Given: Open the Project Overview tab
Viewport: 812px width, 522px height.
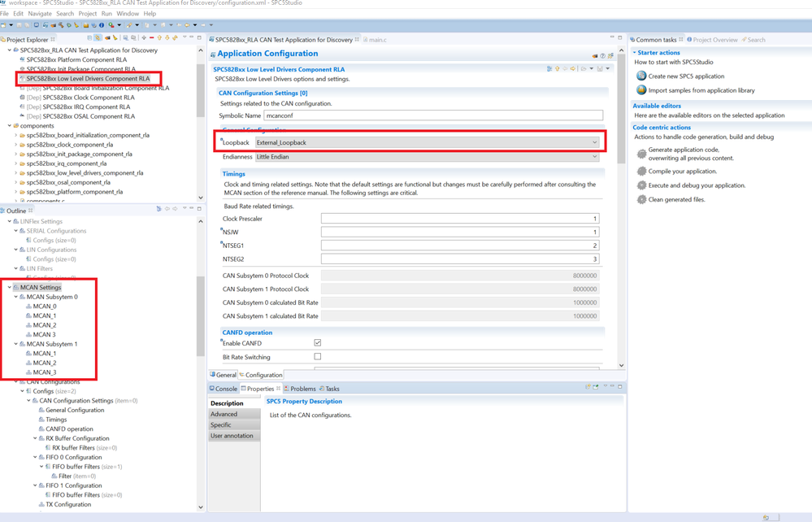Looking at the screenshot, I should click(713, 39).
